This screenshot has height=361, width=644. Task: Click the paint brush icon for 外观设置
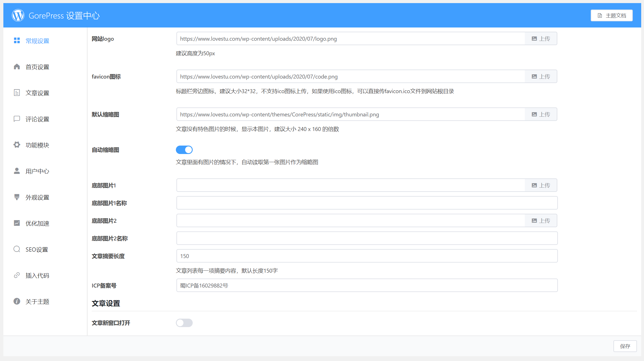[x=17, y=197]
